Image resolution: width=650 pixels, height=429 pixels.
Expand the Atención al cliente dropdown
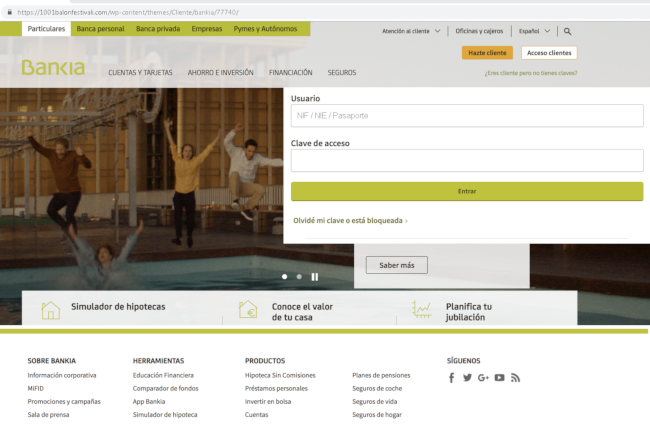pos(410,31)
